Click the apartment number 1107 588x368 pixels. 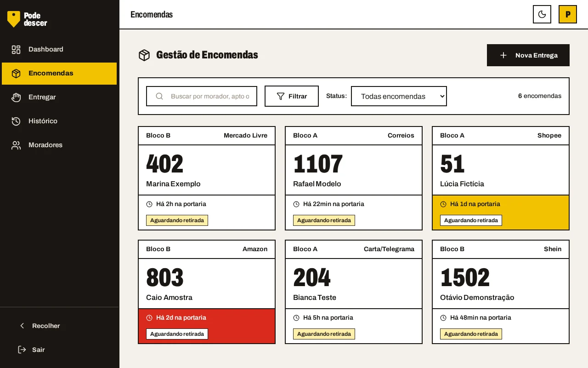point(318,164)
